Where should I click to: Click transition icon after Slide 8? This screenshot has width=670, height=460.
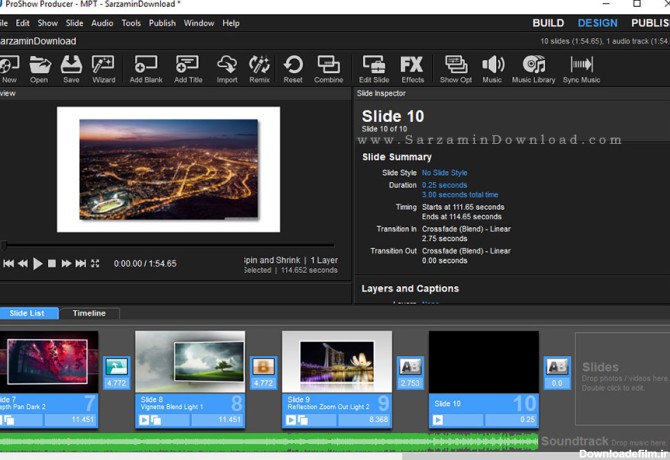(x=263, y=367)
